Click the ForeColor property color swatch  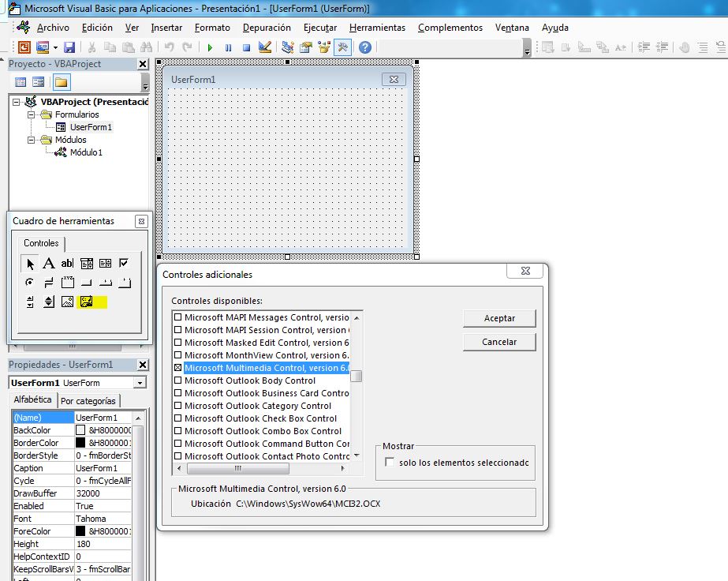point(80,531)
